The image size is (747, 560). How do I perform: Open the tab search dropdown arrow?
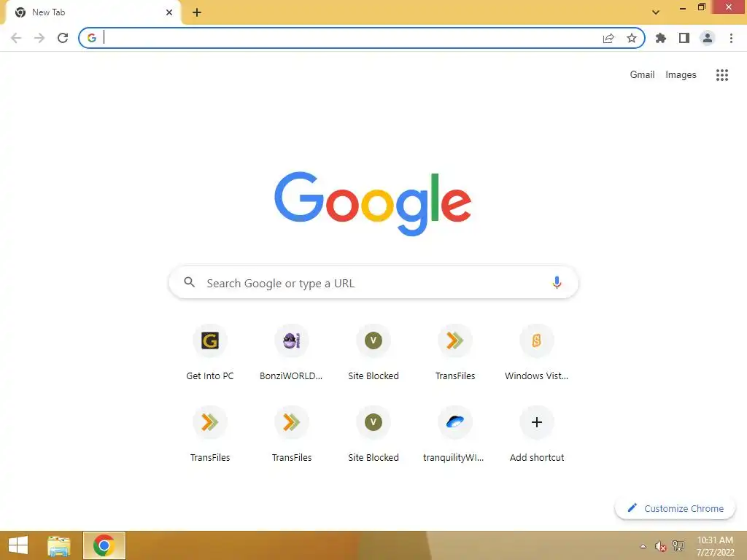point(656,12)
